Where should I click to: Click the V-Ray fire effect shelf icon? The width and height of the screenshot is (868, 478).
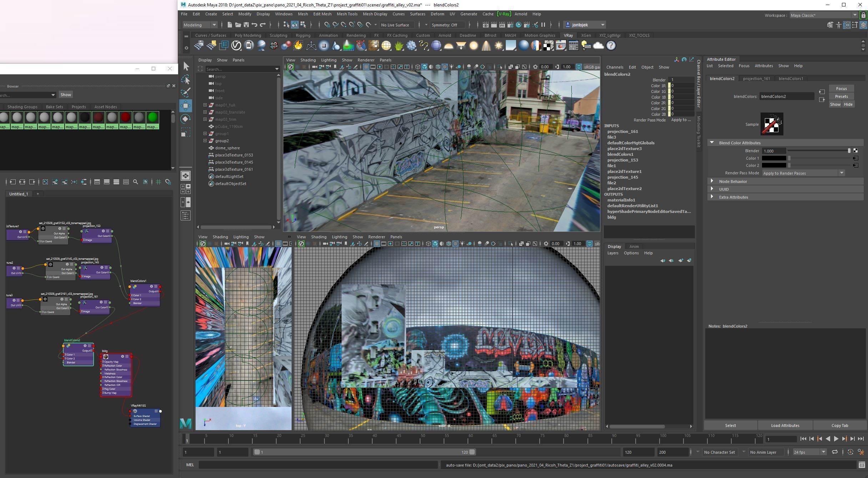(298, 45)
